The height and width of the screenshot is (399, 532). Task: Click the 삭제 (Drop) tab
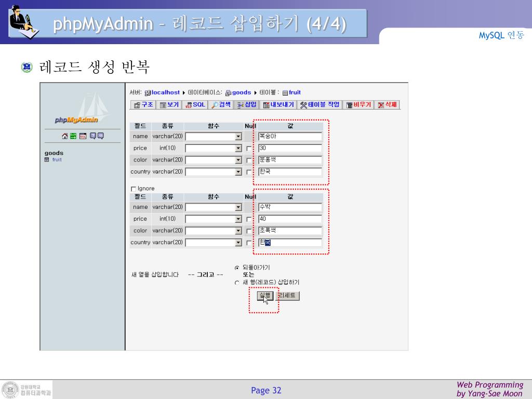pos(387,105)
